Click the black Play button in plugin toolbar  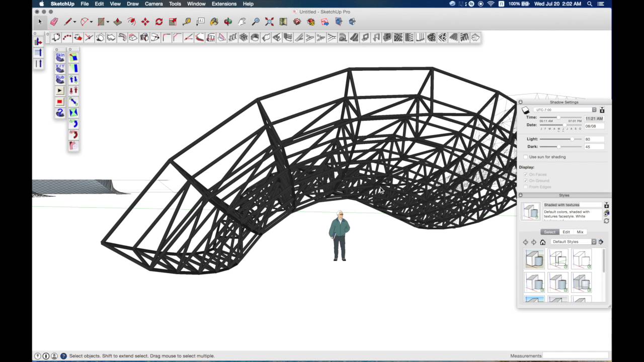pyautogui.click(x=60, y=90)
